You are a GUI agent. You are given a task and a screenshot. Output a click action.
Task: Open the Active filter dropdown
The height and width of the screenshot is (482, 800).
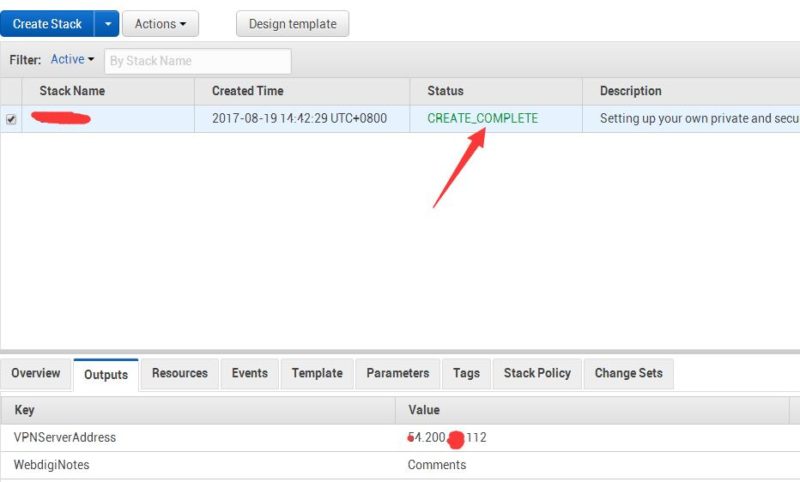click(72, 60)
